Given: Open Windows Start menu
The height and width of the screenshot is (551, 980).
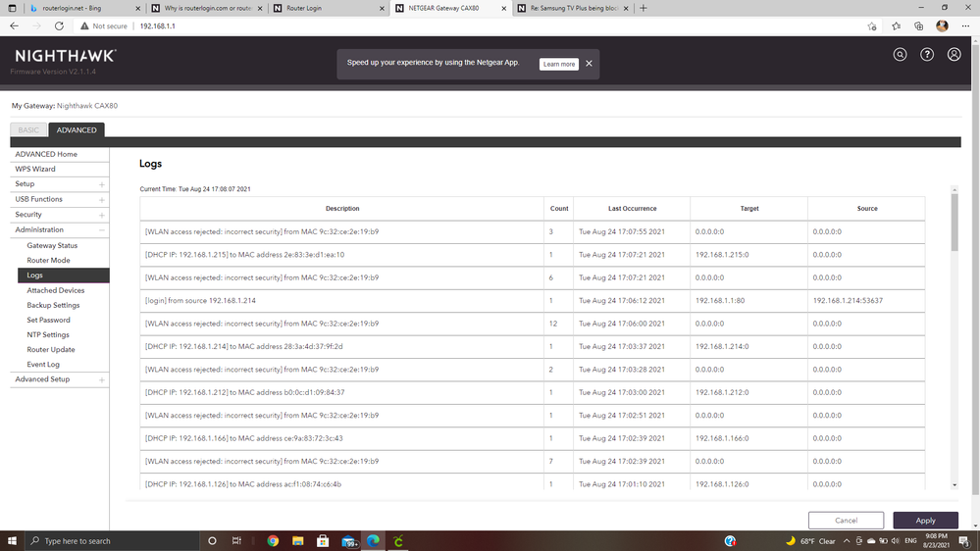Looking at the screenshot, I should click(x=12, y=541).
